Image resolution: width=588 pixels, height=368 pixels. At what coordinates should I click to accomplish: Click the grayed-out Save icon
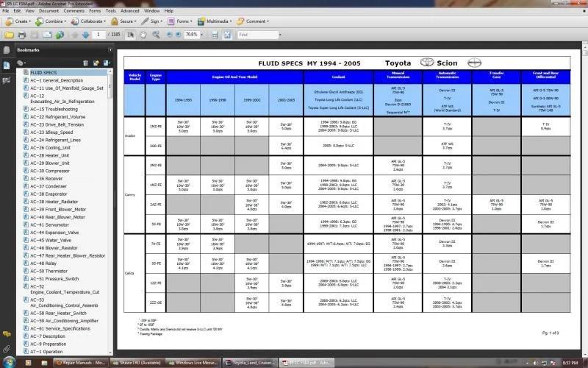34,35
